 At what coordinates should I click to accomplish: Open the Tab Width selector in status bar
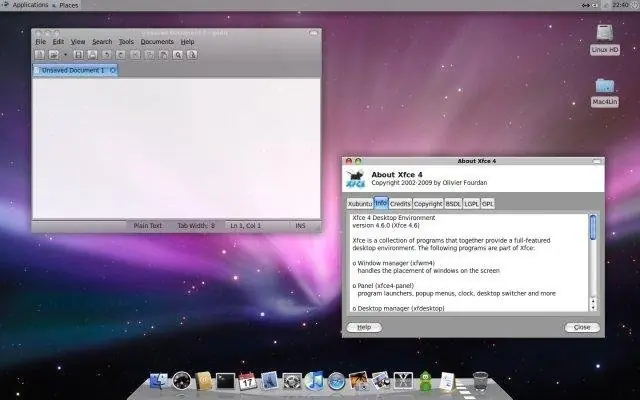pyautogui.click(x=196, y=226)
